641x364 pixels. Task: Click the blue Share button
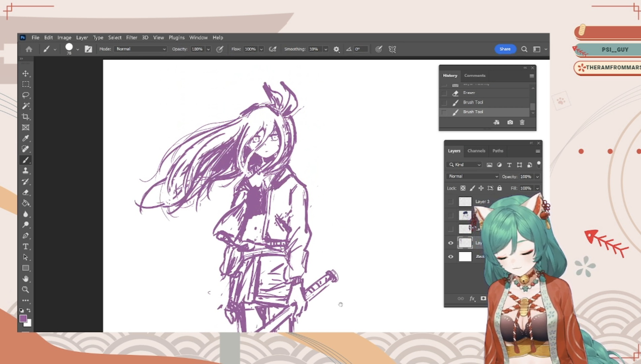505,49
